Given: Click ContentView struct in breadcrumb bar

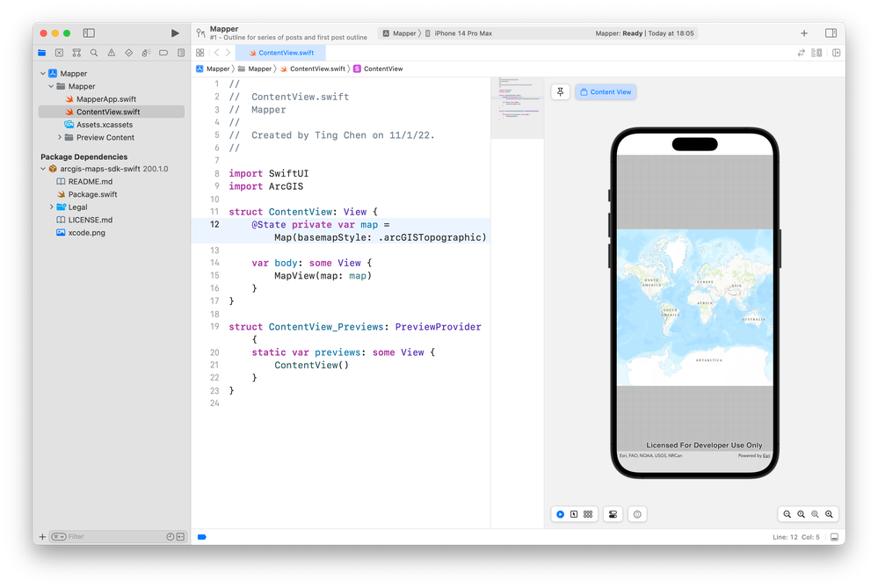Looking at the screenshot, I should [x=378, y=69].
